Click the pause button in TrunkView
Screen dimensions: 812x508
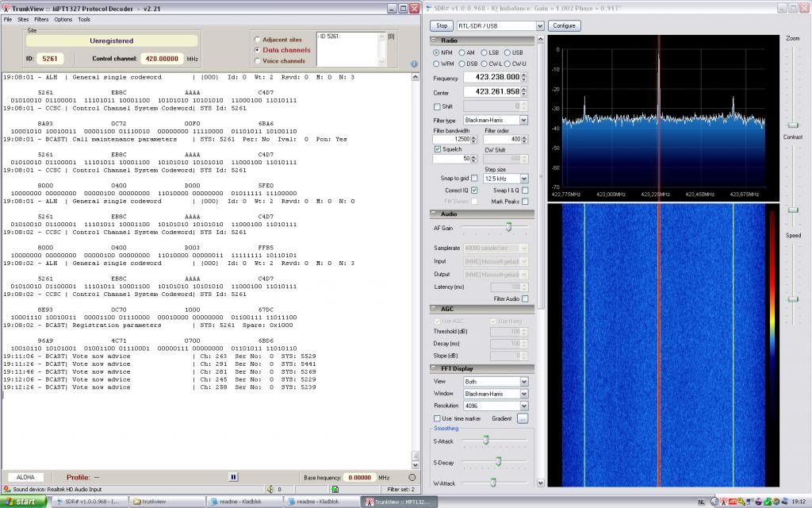pyautogui.click(x=233, y=477)
